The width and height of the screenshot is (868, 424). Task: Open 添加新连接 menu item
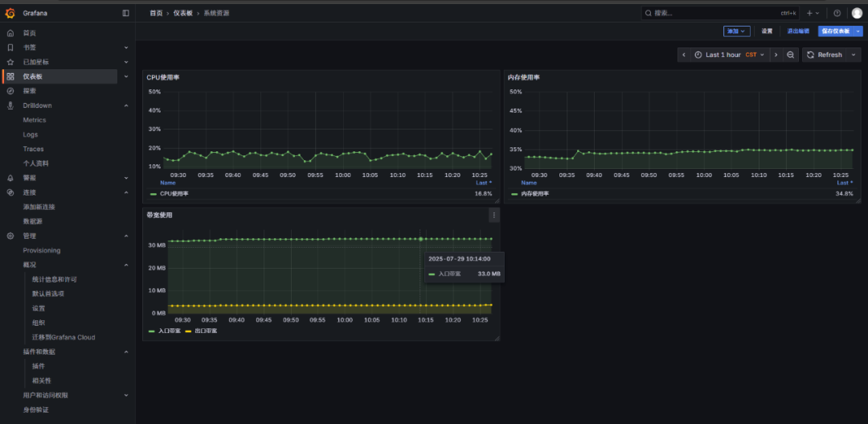39,207
